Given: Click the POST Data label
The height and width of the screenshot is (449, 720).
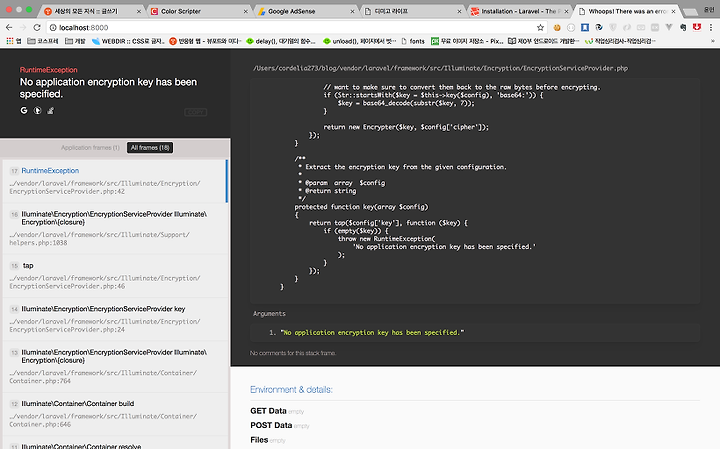Looking at the screenshot, I should (271, 425).
